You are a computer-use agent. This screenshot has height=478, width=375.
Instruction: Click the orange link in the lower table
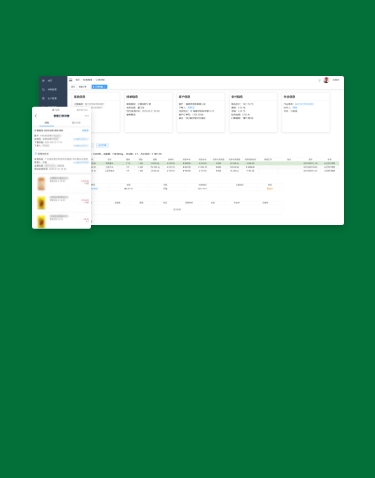click(270, 189)
